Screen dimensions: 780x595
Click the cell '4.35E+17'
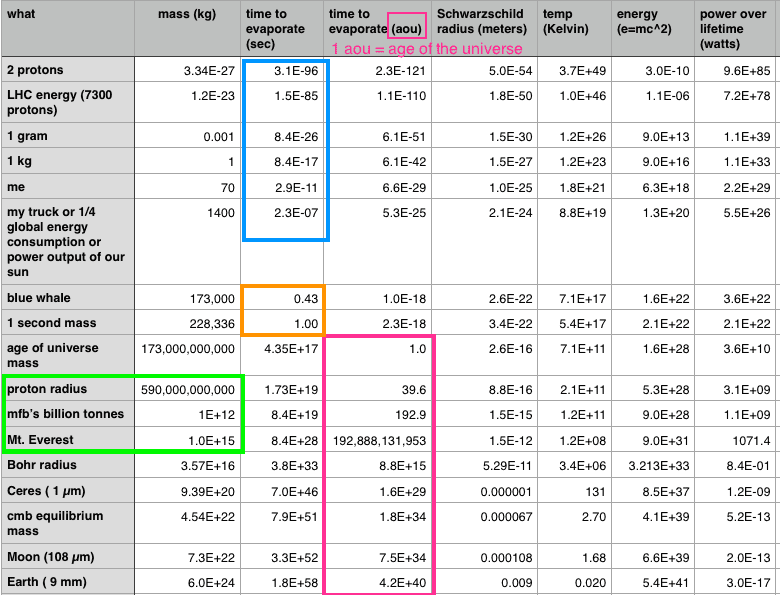(282, 355)
